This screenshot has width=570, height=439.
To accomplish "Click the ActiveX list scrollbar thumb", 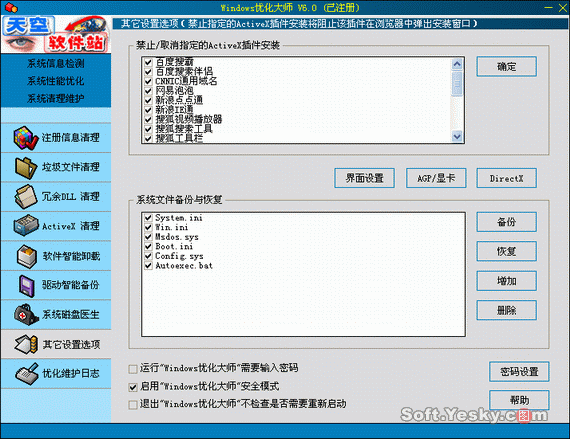I will coord(457,83).
